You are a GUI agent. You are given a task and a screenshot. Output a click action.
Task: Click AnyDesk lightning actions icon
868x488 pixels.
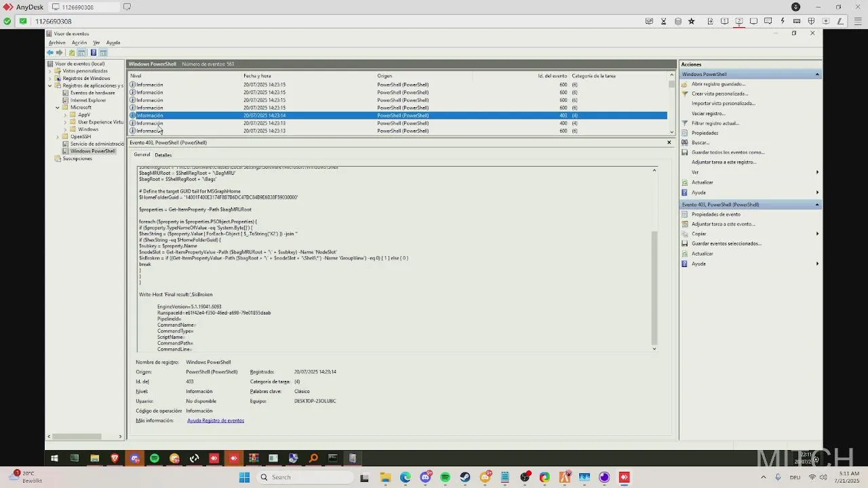[783, 21]
